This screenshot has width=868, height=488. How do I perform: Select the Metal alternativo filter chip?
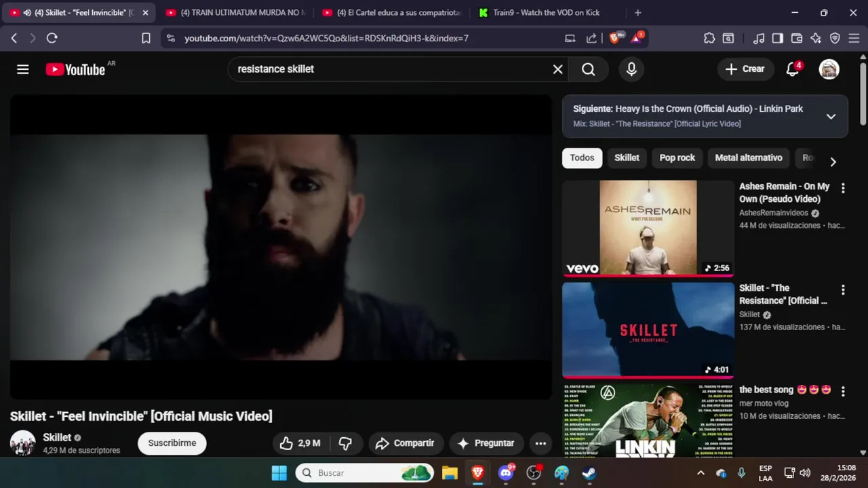coord(749,157)
